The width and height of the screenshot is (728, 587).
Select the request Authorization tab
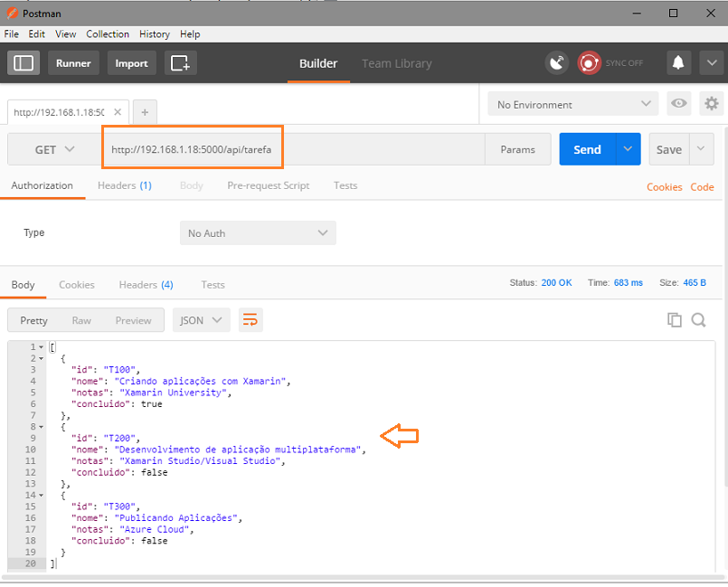[x=42, y=185]
